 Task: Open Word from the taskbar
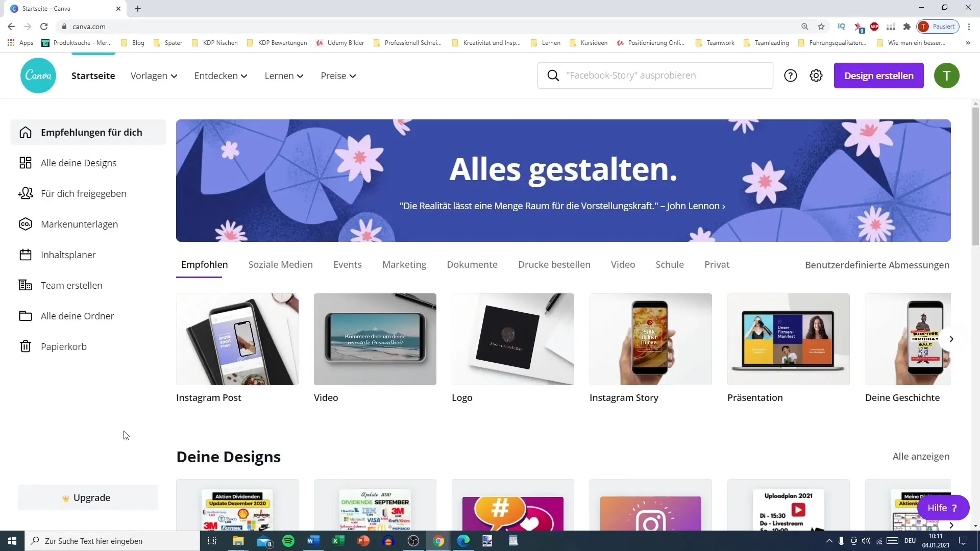coord(313,541)
